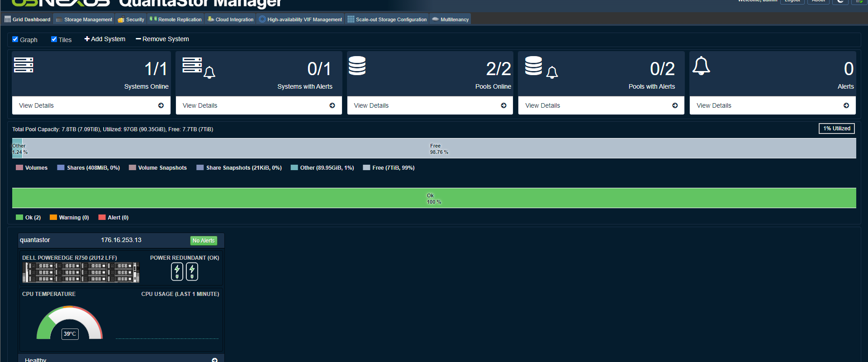Viewport: 868px width, 362px height.
Task: Open the Security tab
Action: pyautogui.click(x=131, y=19)
